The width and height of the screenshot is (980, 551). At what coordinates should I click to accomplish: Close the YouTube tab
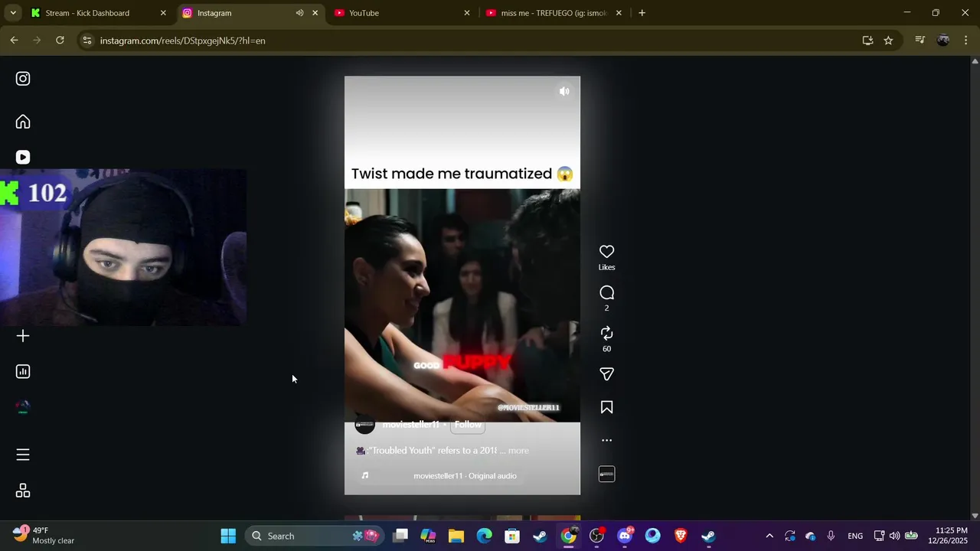[x=467, y=13]
